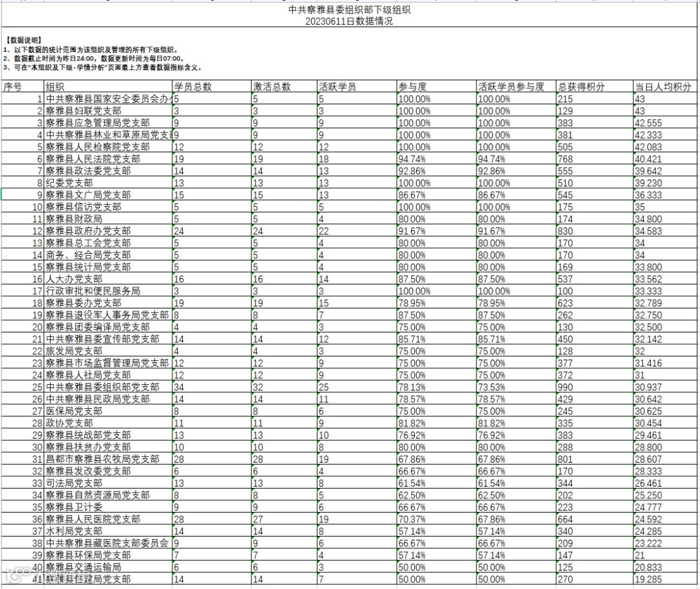Click the 总获得积分 column header

click(x=594, y=87)
